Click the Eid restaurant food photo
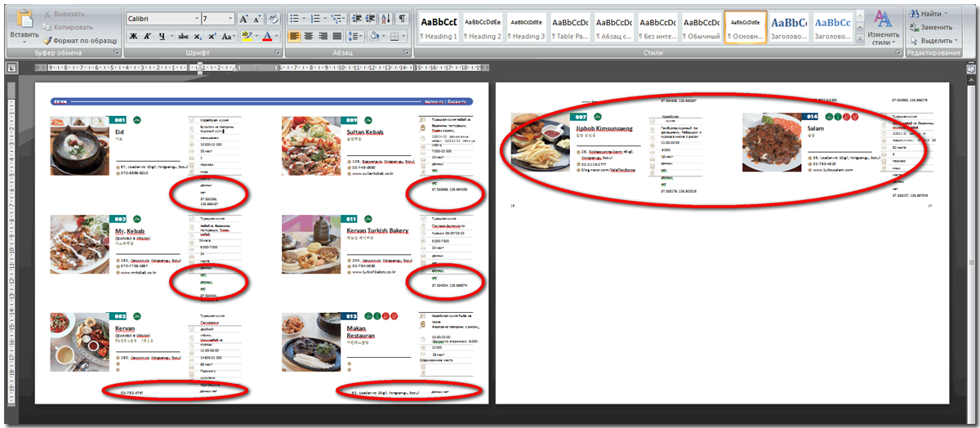This screenshot has height=428, width=980. pos(78,145)
